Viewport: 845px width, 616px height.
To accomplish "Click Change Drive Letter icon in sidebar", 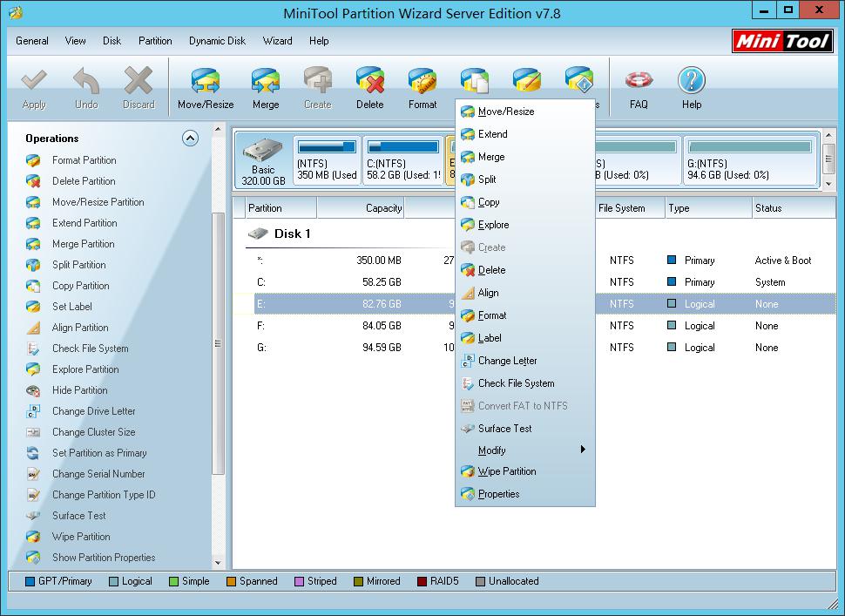I will coord(33,412).
